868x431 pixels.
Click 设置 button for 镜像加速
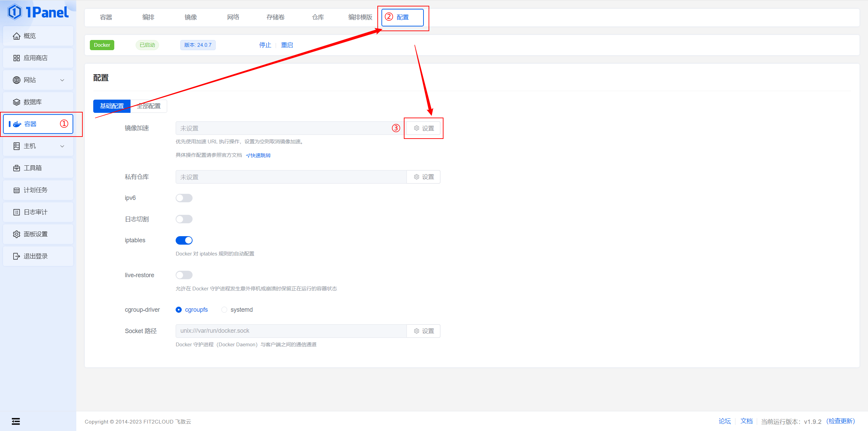pos(423,128)
